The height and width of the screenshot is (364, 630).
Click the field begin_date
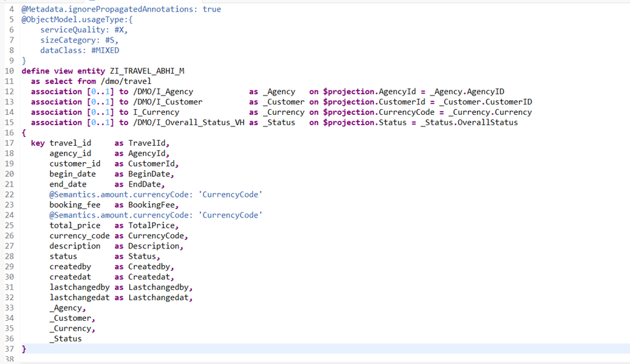click(x=73, y=174)
